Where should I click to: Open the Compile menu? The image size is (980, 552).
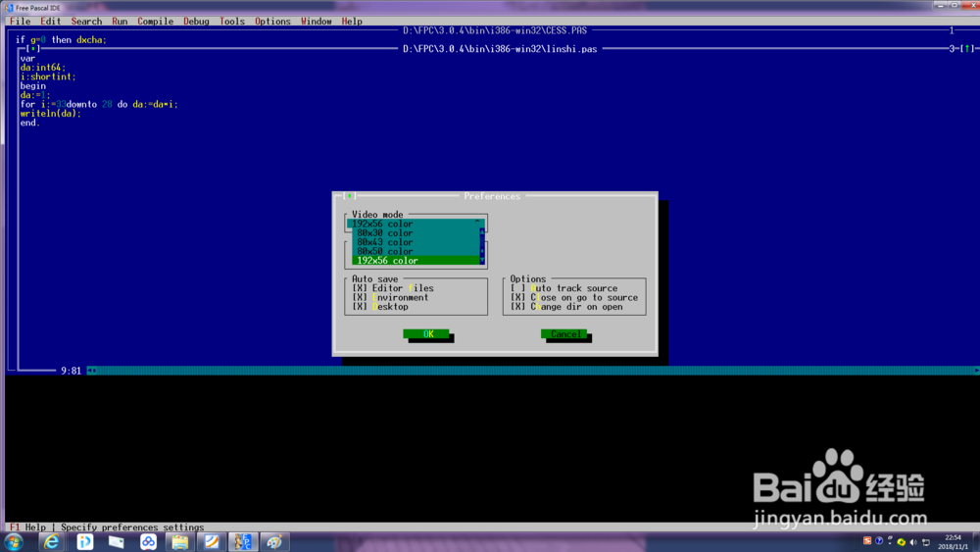click(x=155, y=22)
